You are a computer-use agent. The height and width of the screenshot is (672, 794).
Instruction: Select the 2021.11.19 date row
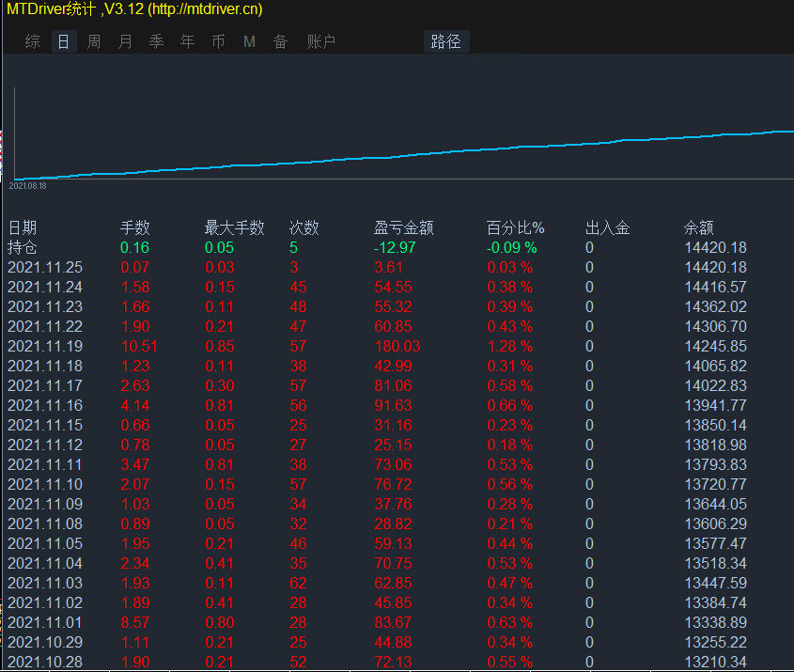pos(45,347)
